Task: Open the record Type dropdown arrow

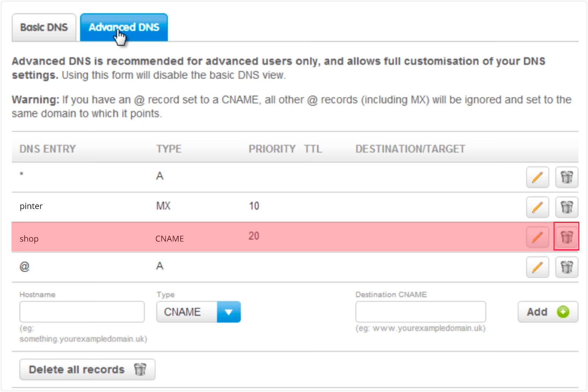Action: [x=229, y=312]
